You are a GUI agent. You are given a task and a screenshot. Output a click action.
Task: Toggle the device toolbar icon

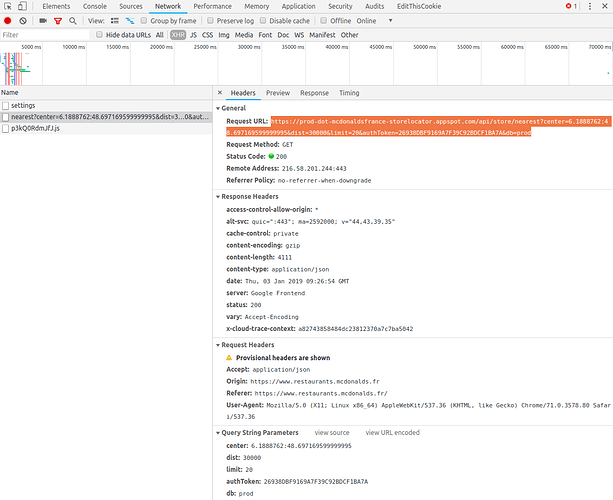tap(22, 6)
